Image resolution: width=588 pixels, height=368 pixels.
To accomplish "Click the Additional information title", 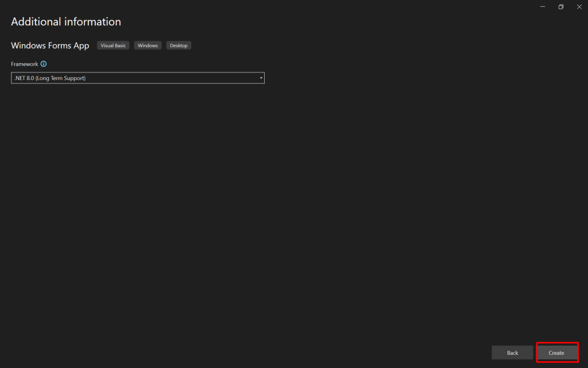I will 66,22.
